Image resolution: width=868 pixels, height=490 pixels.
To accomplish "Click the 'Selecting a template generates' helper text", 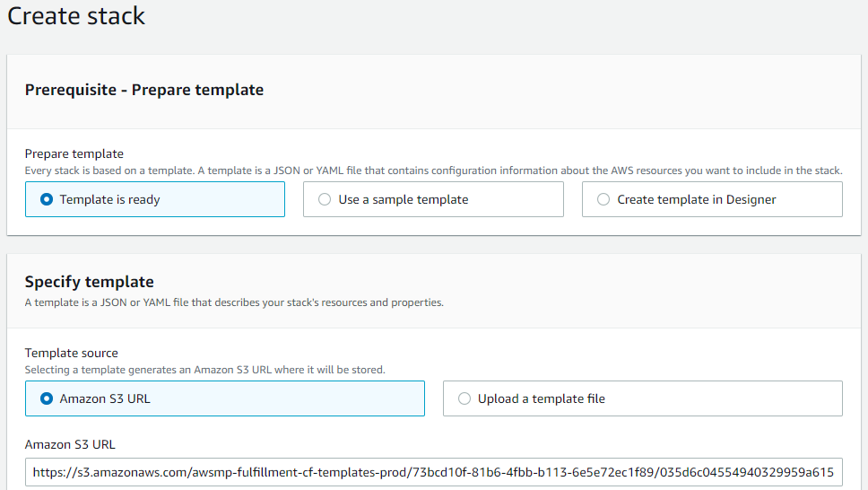I will pos(204,370).
